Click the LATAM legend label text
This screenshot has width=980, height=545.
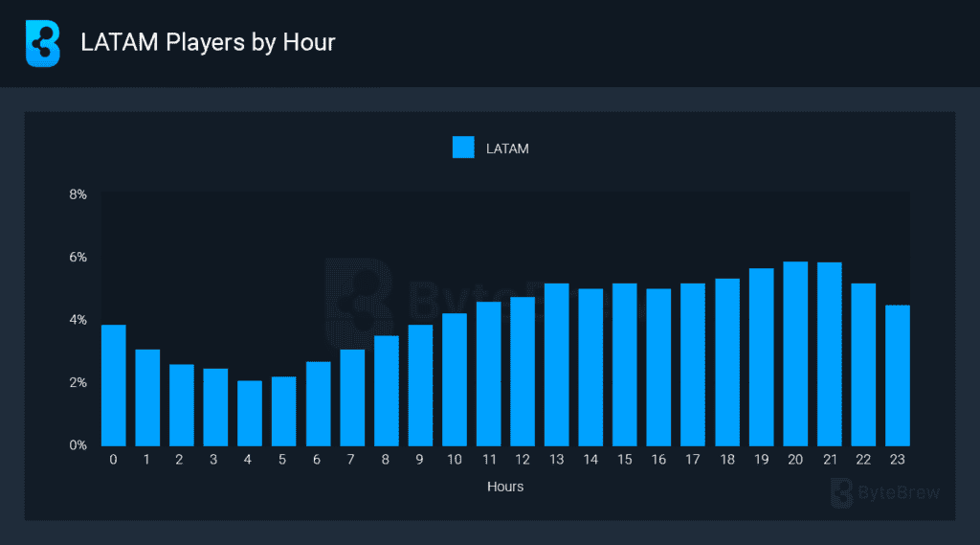(507, 148)
